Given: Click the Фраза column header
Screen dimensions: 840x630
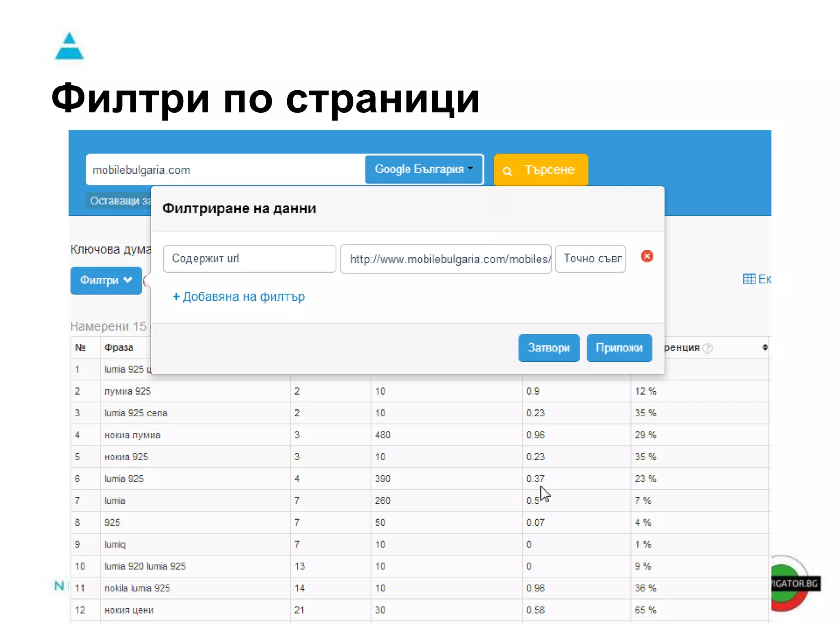Looking at the screenshot, I should (x=119, y=348).
